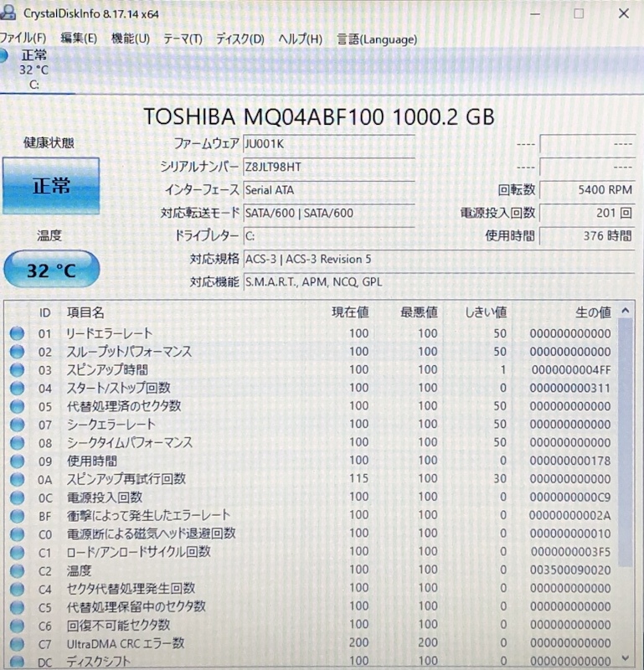Click raw value 003500090020 in 温度 row
This screenshot has height=670, width=644.
(x=570, y=570)
